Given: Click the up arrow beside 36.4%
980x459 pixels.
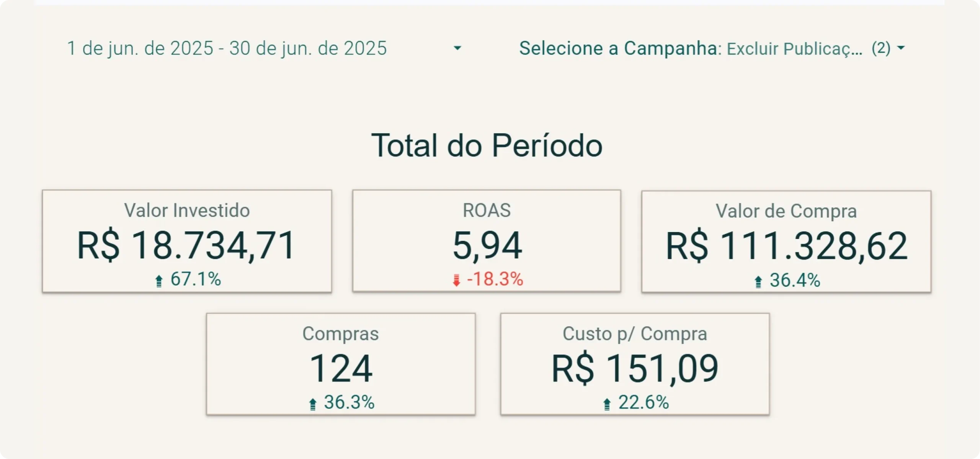Looking at the screenshot, I should pos(758,282).
